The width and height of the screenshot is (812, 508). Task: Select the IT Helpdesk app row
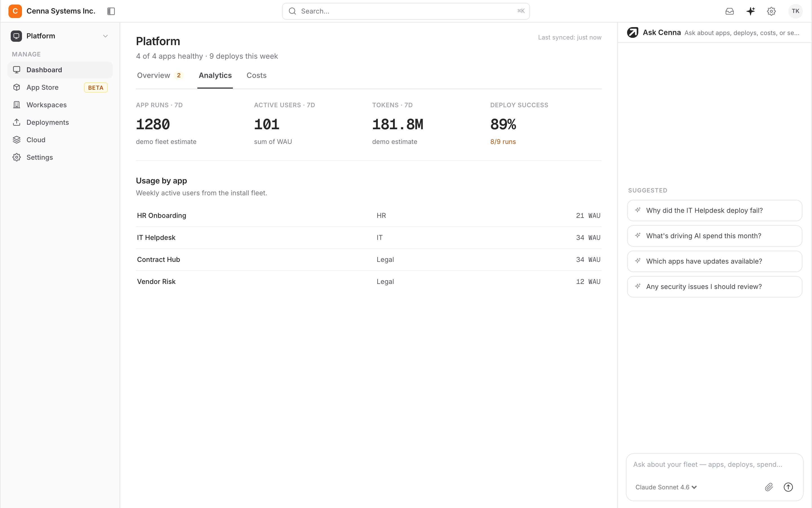[x=369, y=238]
